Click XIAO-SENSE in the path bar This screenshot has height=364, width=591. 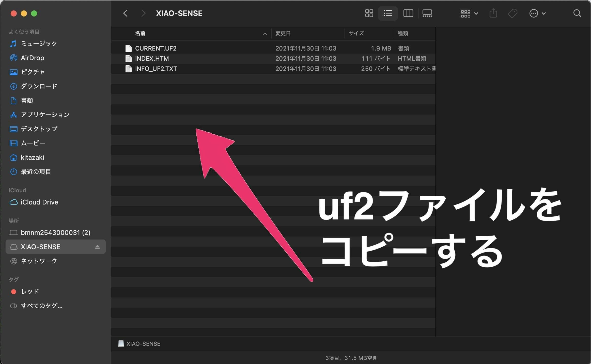(143, 344)
